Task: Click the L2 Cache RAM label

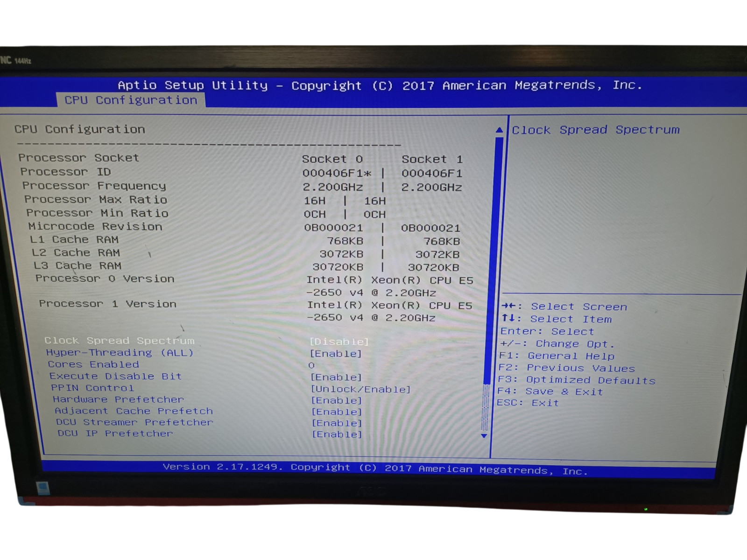Action: point(76,252)
